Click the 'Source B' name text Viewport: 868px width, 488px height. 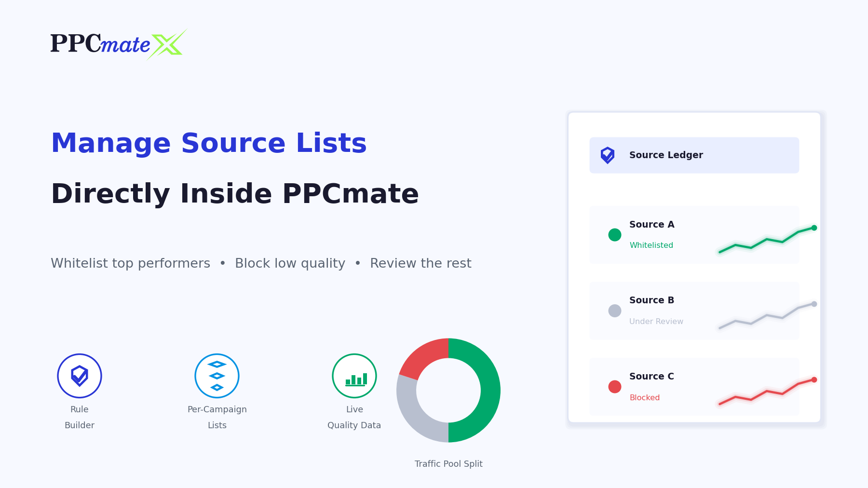[x=652, y=300]
